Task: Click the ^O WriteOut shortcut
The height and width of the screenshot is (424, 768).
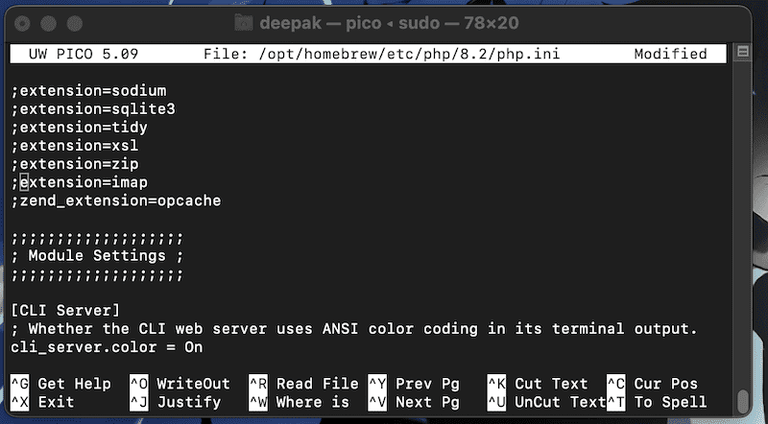Action: pos(180,383)
